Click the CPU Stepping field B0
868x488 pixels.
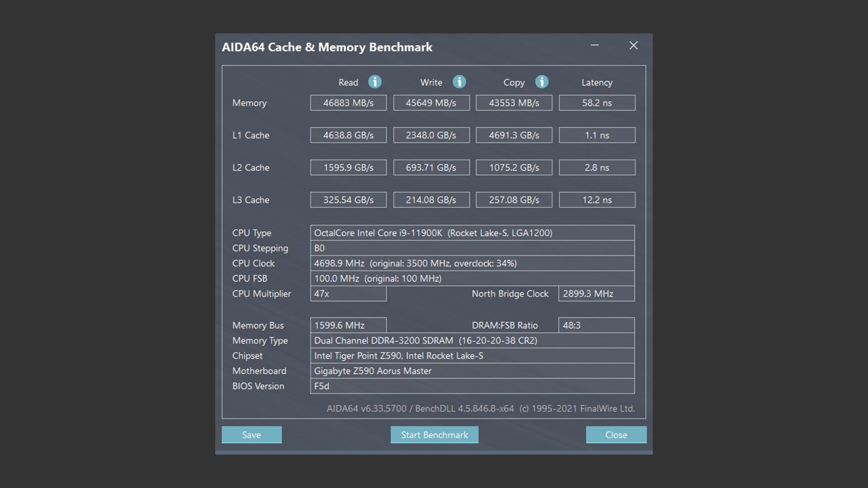pyautogui.click(x=472, y=248)
